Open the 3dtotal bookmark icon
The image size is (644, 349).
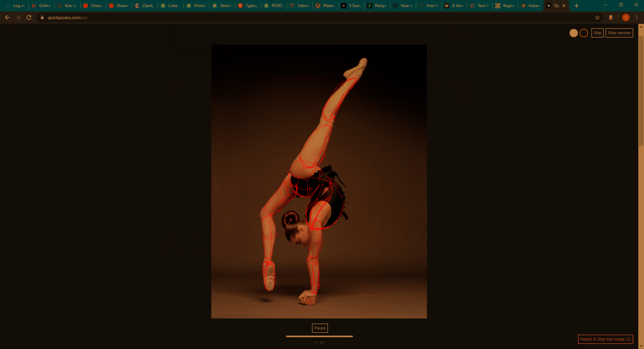[x=292, y=6]
